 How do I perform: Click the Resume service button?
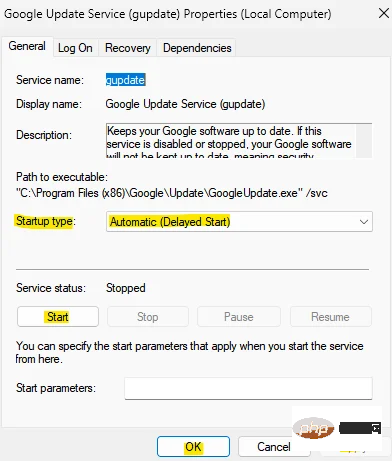click(330, 317)
